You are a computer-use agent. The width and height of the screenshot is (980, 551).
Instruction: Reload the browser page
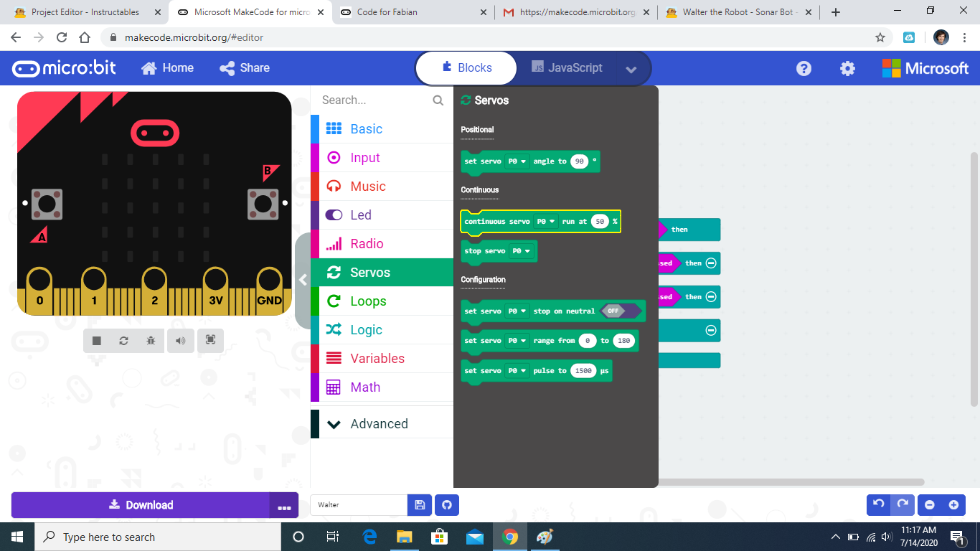[62, 37]
